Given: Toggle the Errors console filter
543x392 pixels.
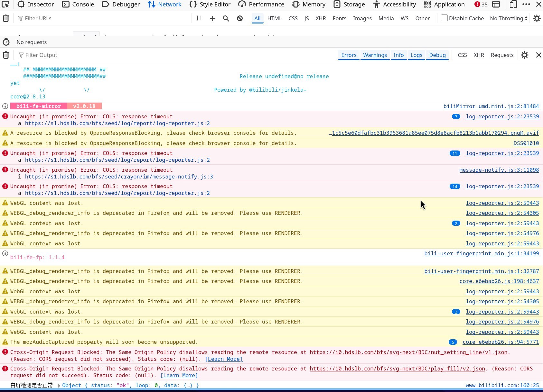Looking at the screenshot, I should click(349, 55).
